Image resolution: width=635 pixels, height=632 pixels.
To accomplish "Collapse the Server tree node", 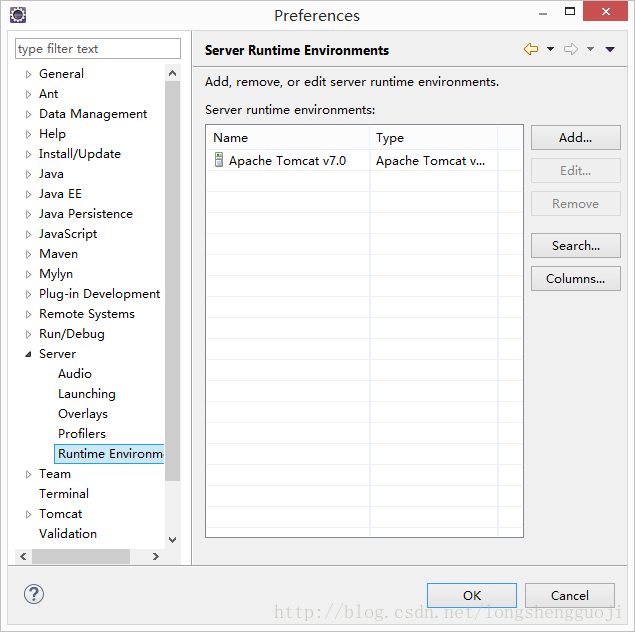I will 28,354.
